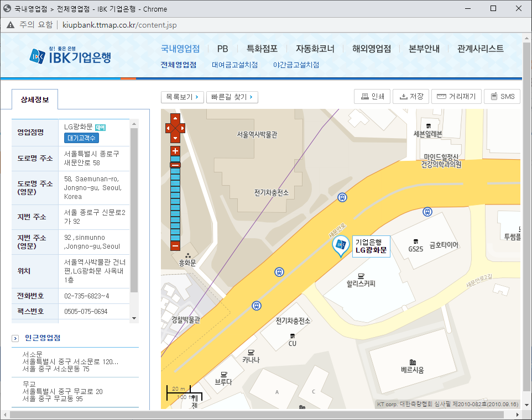The width and height of the screenshot is (532, 420).
Task: Click the bus stop icon southwest of branch marker
Action: tap(279, 272)
